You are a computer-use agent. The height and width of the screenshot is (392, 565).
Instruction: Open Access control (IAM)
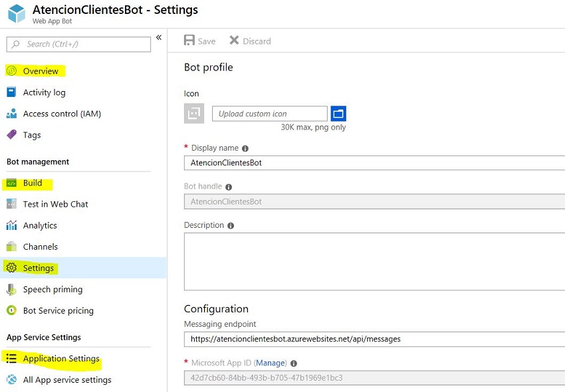(62, 114)
